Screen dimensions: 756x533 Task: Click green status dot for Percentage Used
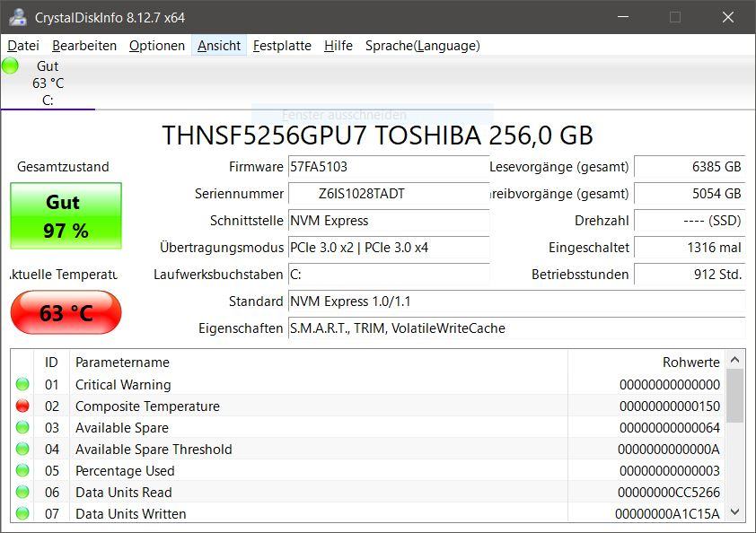[22, 471]
